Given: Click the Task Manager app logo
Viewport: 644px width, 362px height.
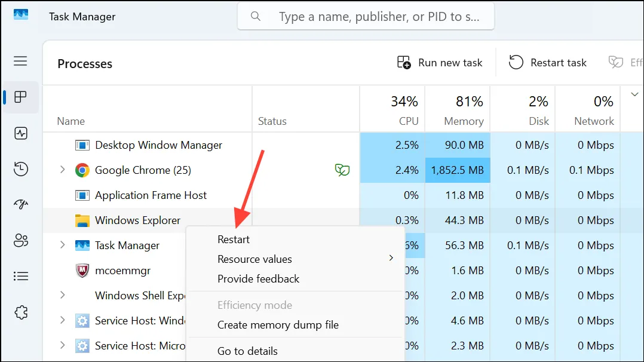Looking at the screenshot, I should tap(21, 15).
